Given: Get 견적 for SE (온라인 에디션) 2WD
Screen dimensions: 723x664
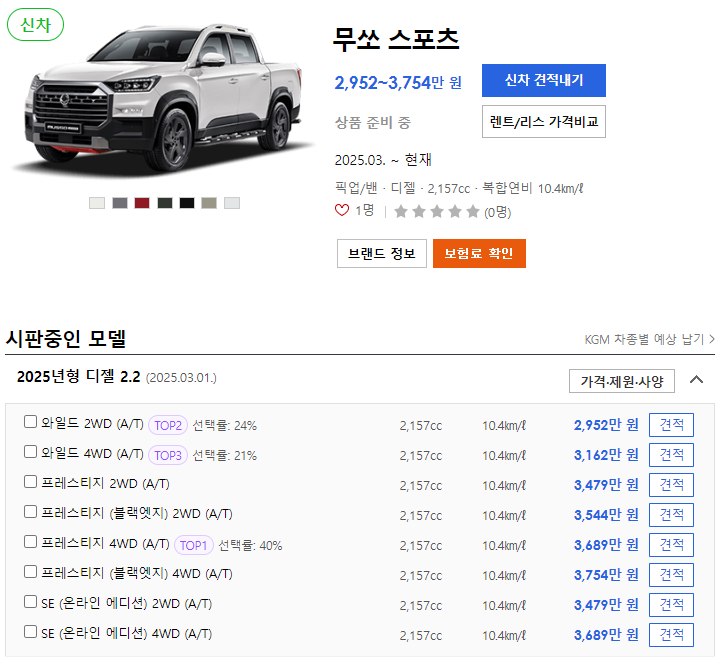Looking at the screenshot, I should 671,605.
